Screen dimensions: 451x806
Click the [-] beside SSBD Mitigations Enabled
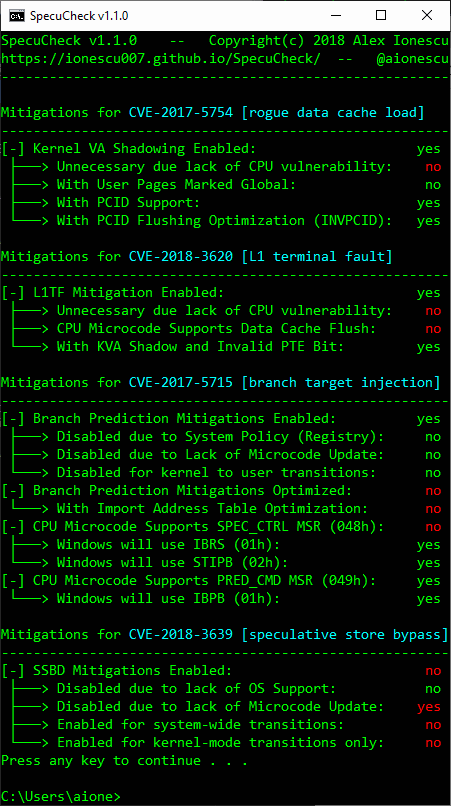click(13, 671)
